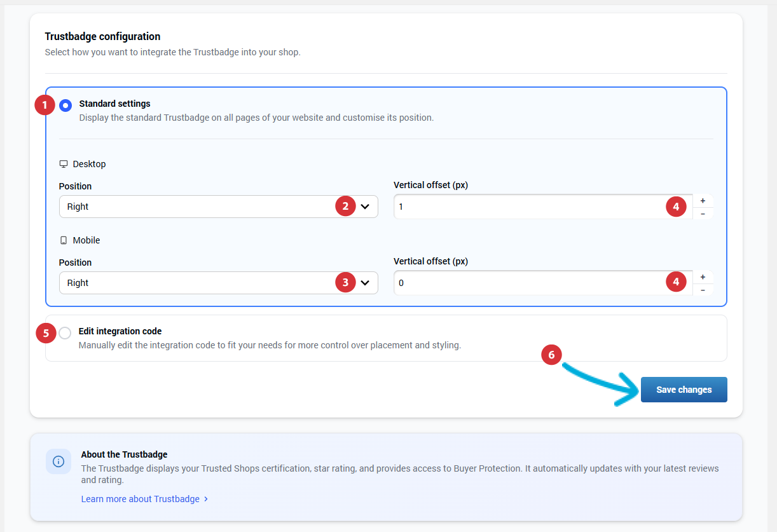Click the red number 2 badge
Viewport: 777px width, 532px height.
coord(345,206)
